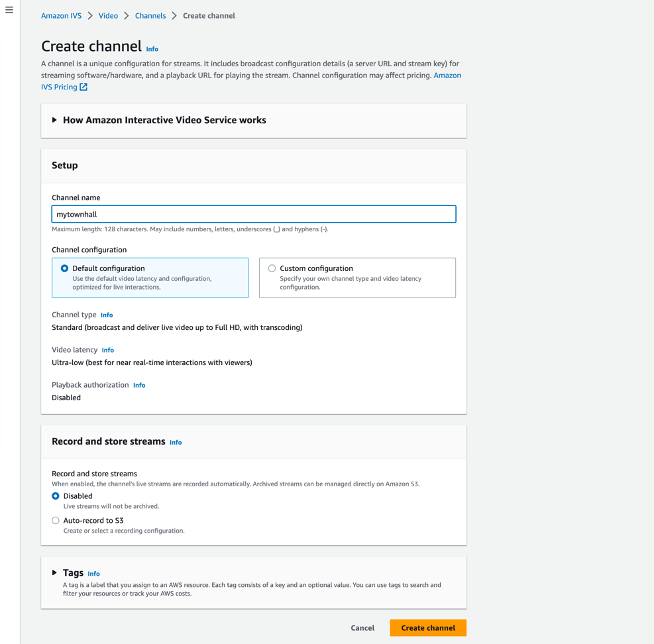The image size is (654, 644).
Task: Keep recording Disabled by selecting Disabled
Action: click(56, 496)
